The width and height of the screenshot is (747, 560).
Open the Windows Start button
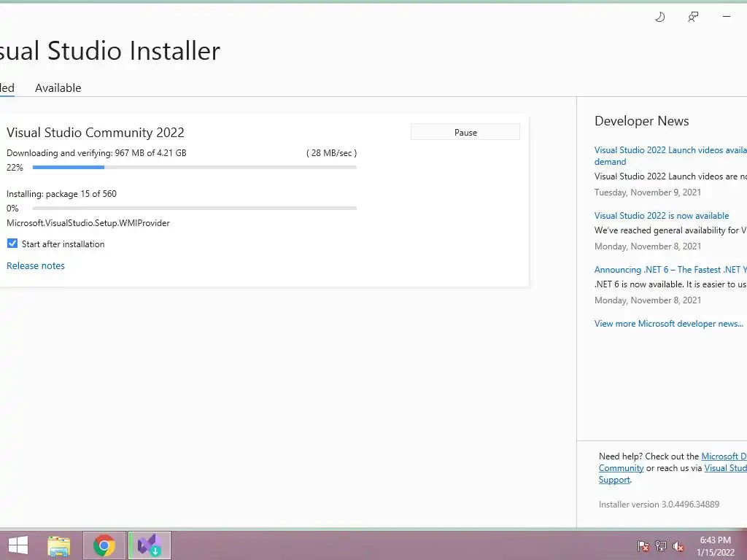click(18, 545)
